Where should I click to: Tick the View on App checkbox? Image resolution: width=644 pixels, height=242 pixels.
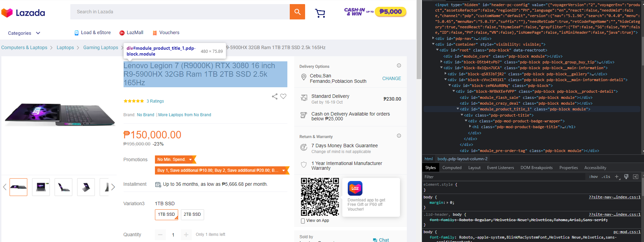[303, 221]
